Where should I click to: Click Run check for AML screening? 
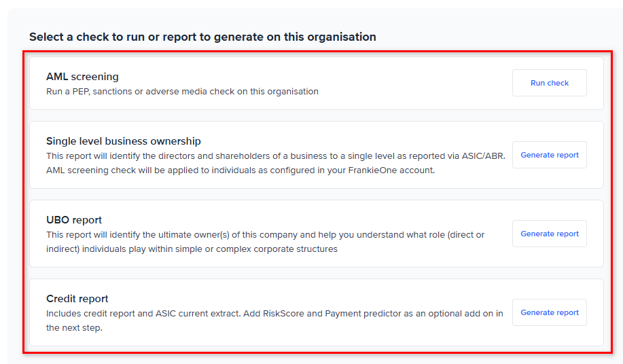[549, 83]
